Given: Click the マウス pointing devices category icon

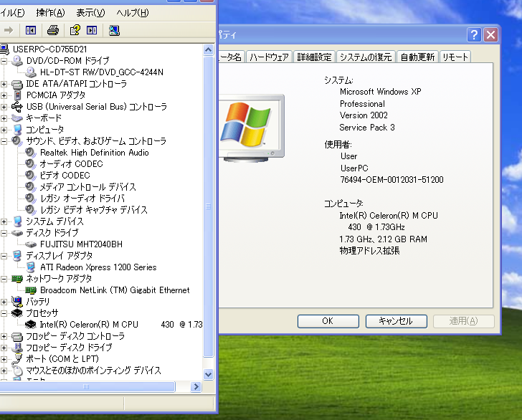Looking at the screenshot, I should pyautogui.click(x=17, y=371).
